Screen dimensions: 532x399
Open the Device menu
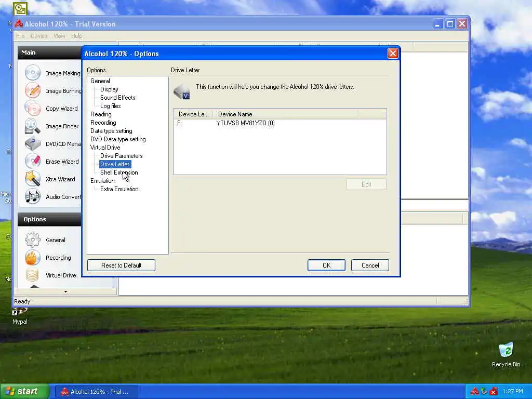click(39, 36)
